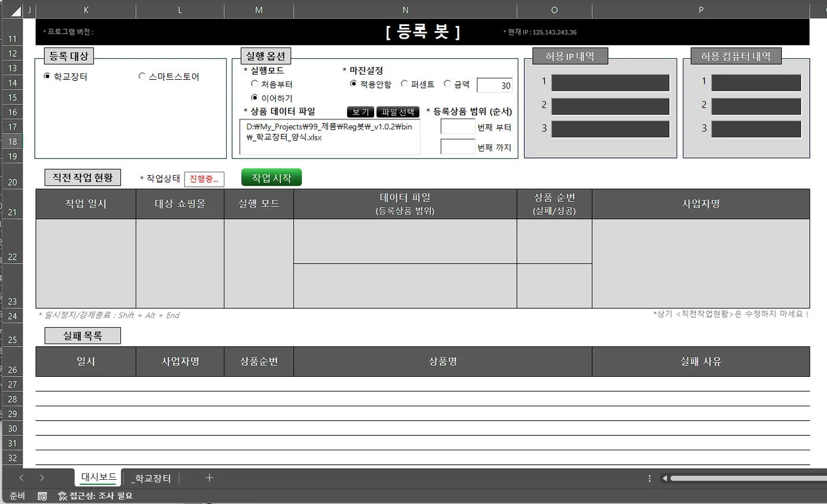The image size is (827, 504).
Task: Click the macro recording icon in status bar
Action: (x=42, y=496)
